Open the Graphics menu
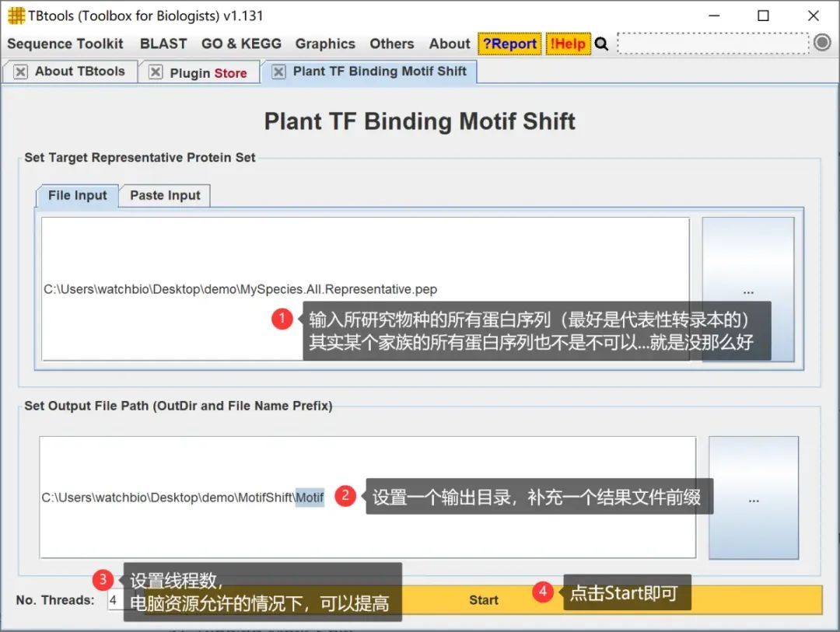 click(325, 44)
